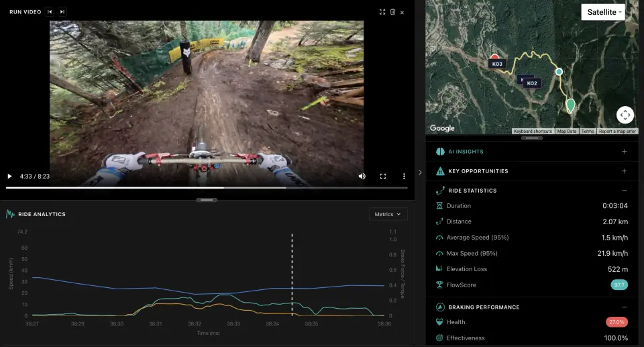Delete the run video with the trash icon
The width and height of the screenshot is (644, 347).
coord(392,12)
